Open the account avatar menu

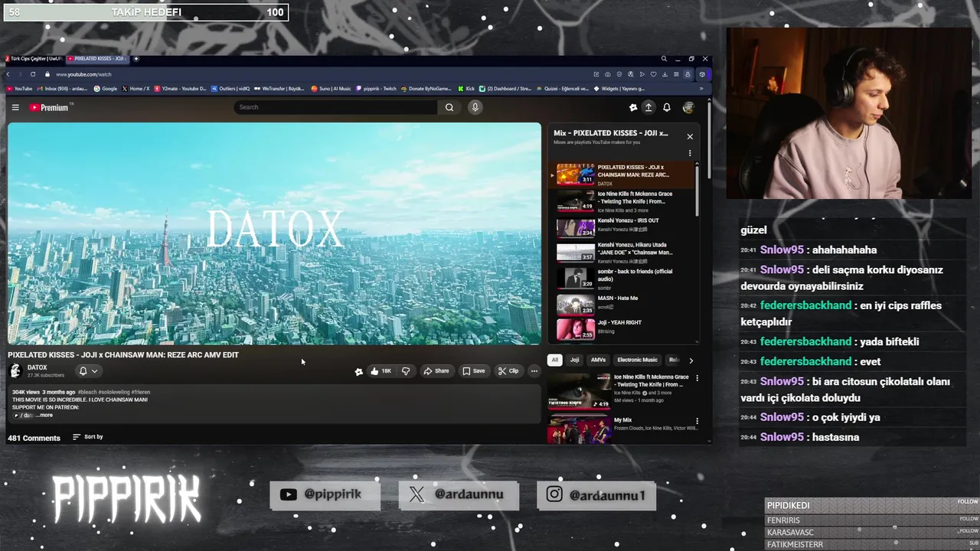(688, 108)
